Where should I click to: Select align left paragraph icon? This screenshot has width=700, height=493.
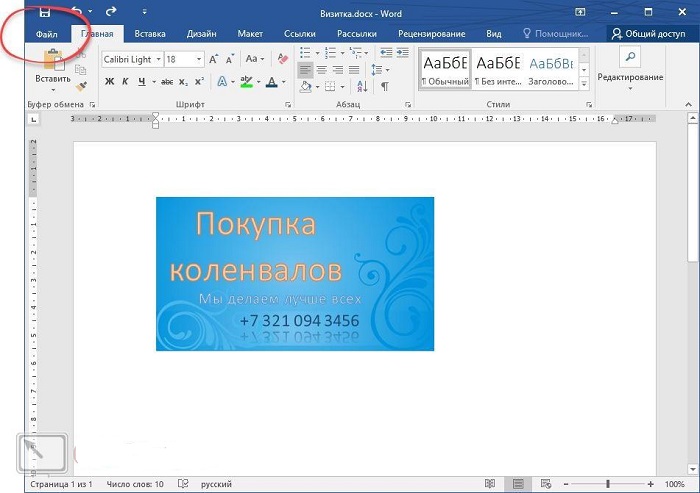tap(305, 70)
